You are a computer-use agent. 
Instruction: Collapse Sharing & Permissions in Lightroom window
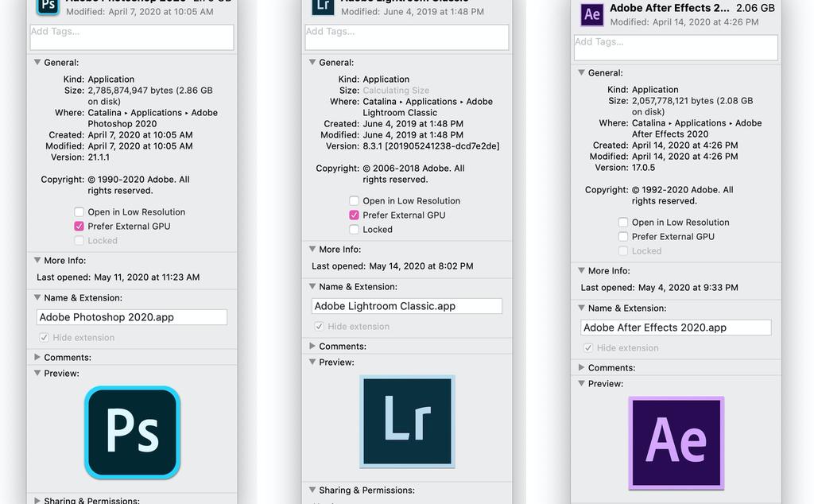(312, 490)
